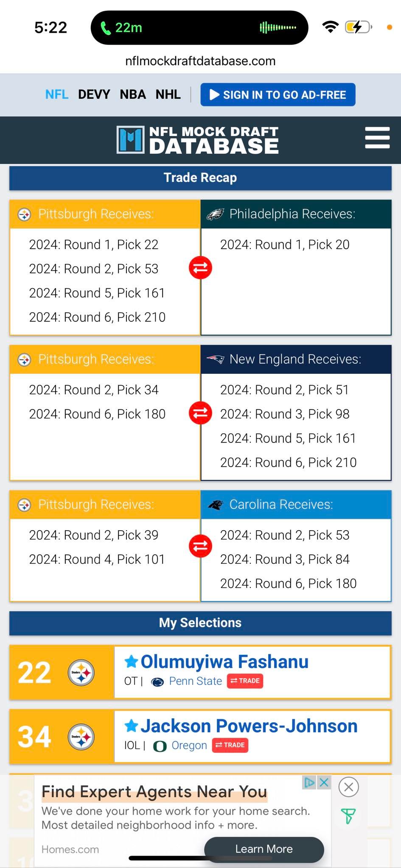
Task: Click the Pittsburgh–New England trade swap icon
Action: pos(200,413)
